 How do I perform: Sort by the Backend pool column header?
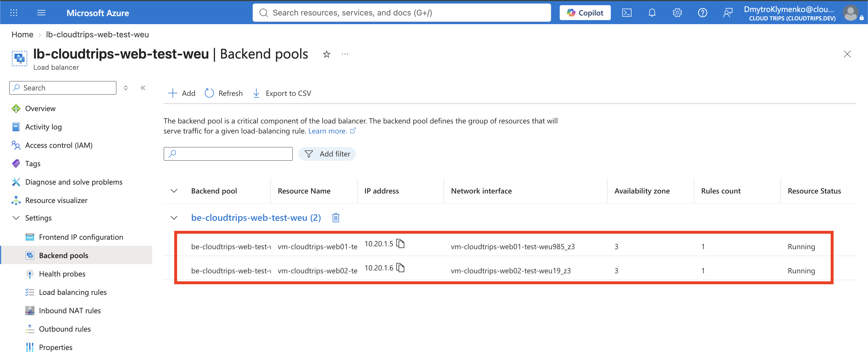tap(214, 191)
